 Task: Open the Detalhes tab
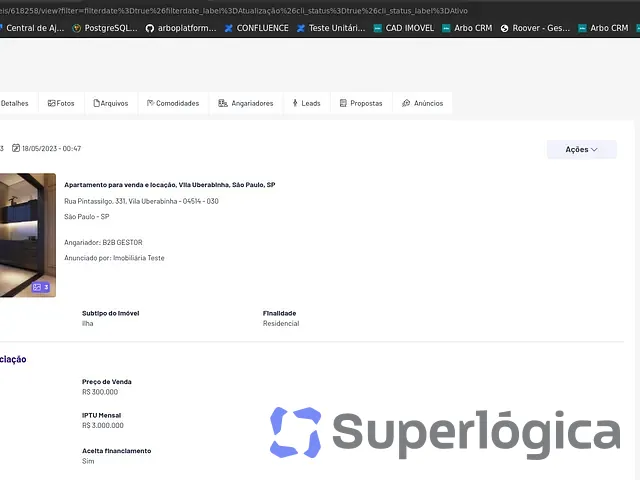(15, 103)
